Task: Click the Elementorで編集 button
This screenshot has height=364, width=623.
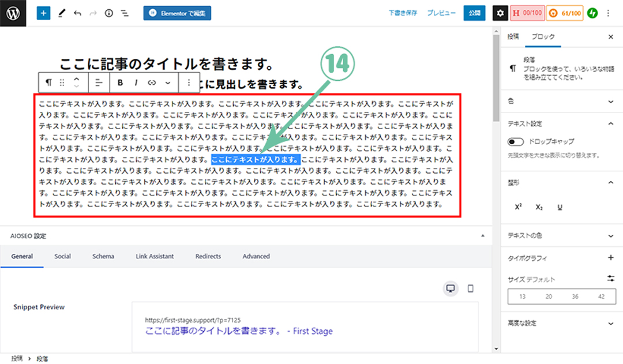Action: coord(177,13)
